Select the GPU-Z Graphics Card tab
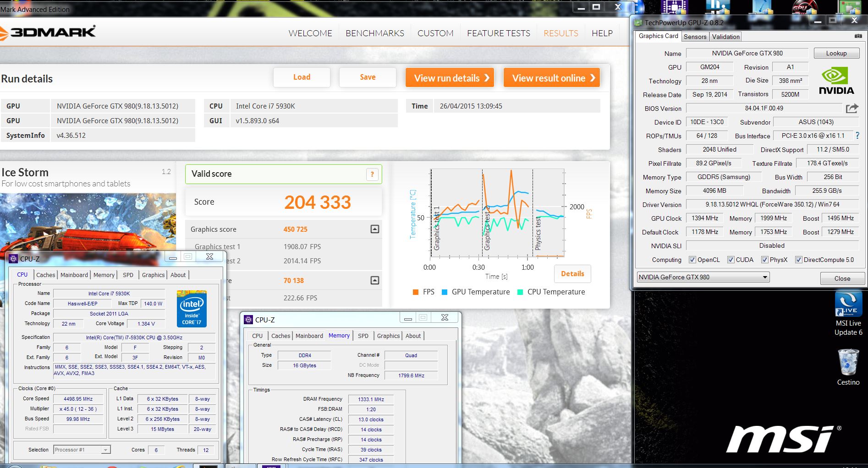This screenshot has width=868, height=468. (658, 36)
